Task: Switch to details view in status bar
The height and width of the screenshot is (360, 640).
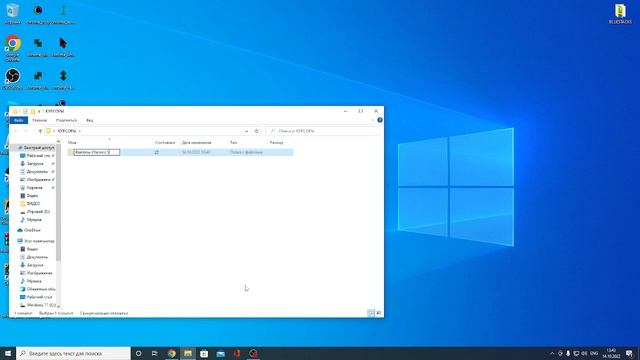Action: pyautogui.click(x=371, y=313)
